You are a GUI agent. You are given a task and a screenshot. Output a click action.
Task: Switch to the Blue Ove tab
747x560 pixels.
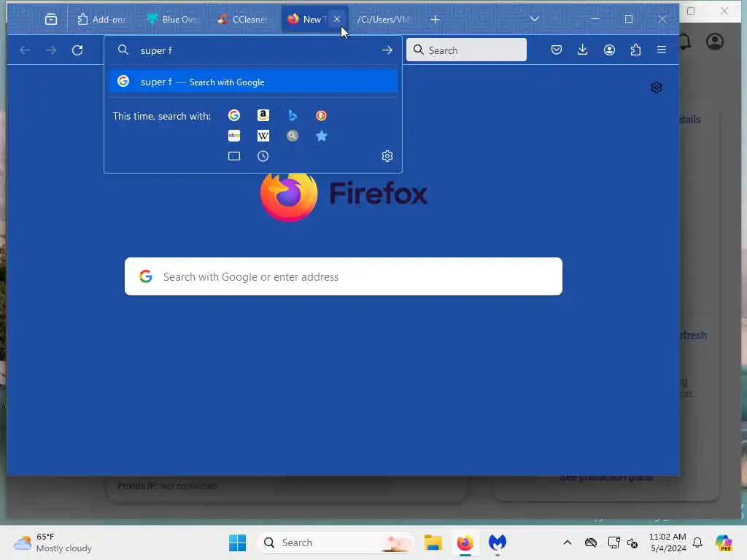tap(174, 20)
